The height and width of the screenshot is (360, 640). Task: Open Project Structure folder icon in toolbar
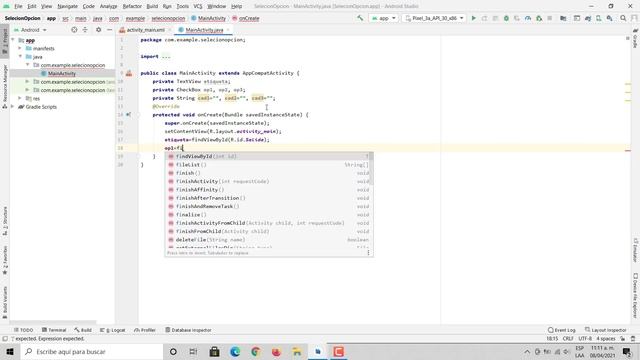[563, 18]
